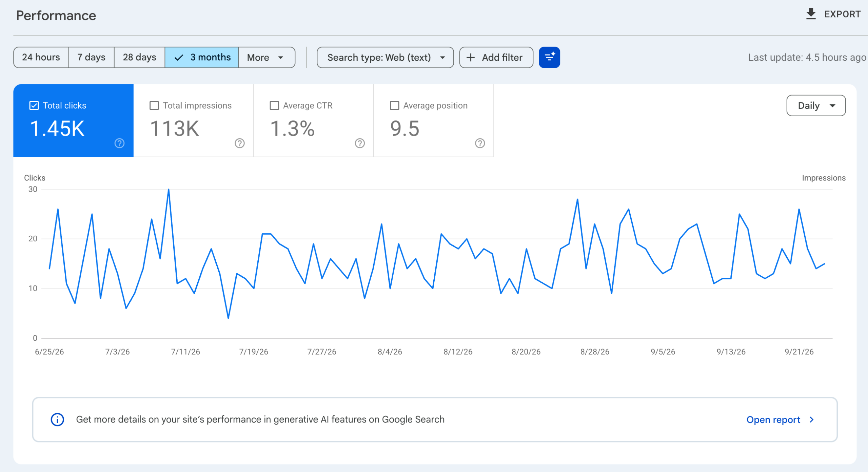Click the Performance page heading
Screen dimensions: 868x472
(56, 16)
